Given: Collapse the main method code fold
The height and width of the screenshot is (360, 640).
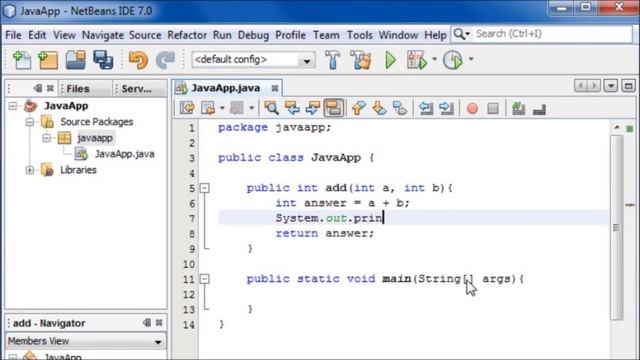Looking at the screenshot, I should point(204,279).
